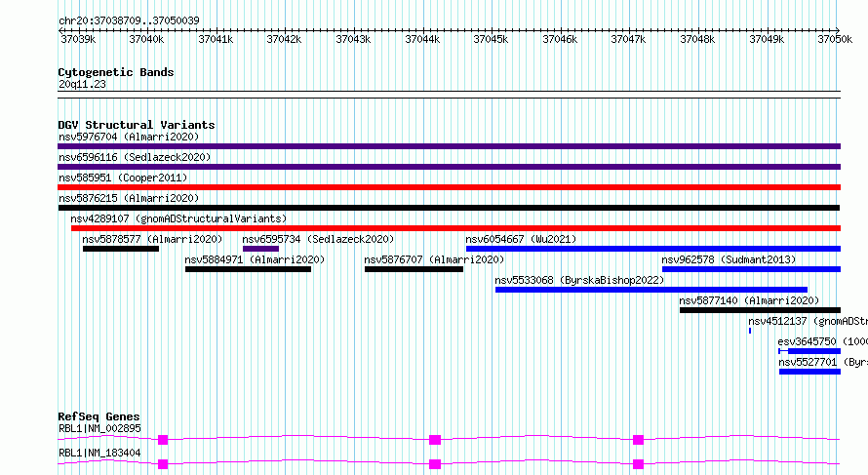Click the chr20:37038709..37050039 coordinates text
868x475 pixels.
click(x=129, y=20)
